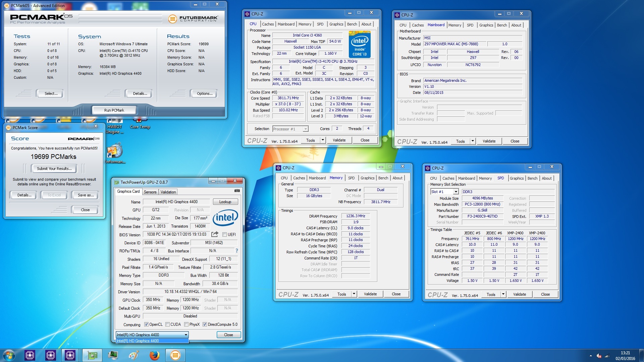
Task: Click the CPU-Z Memory window title icon
Action: (x=278, y=168)
